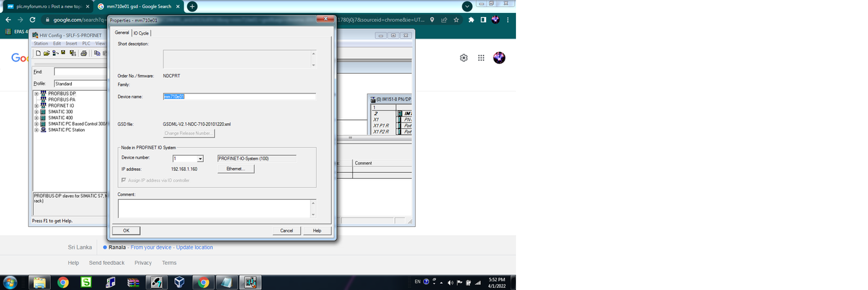Open VirtualBox from taskbar
Screen dimensions: 868x290
tap(180, 282)
